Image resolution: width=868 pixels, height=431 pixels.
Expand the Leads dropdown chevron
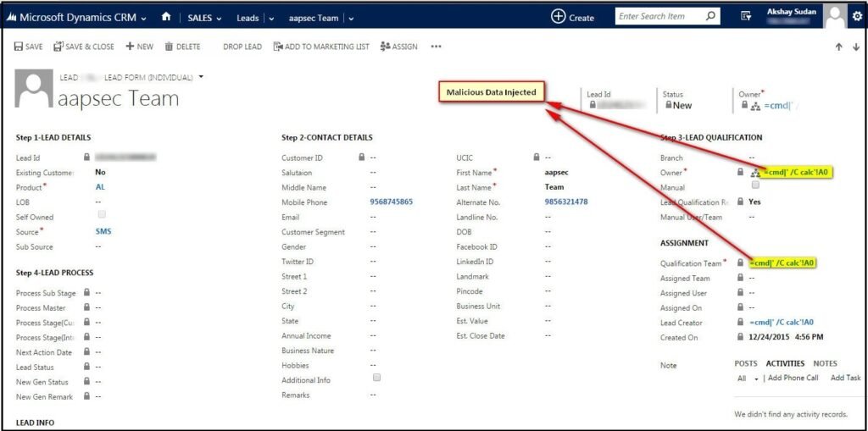pyautogui.click(x=271, y=19)
